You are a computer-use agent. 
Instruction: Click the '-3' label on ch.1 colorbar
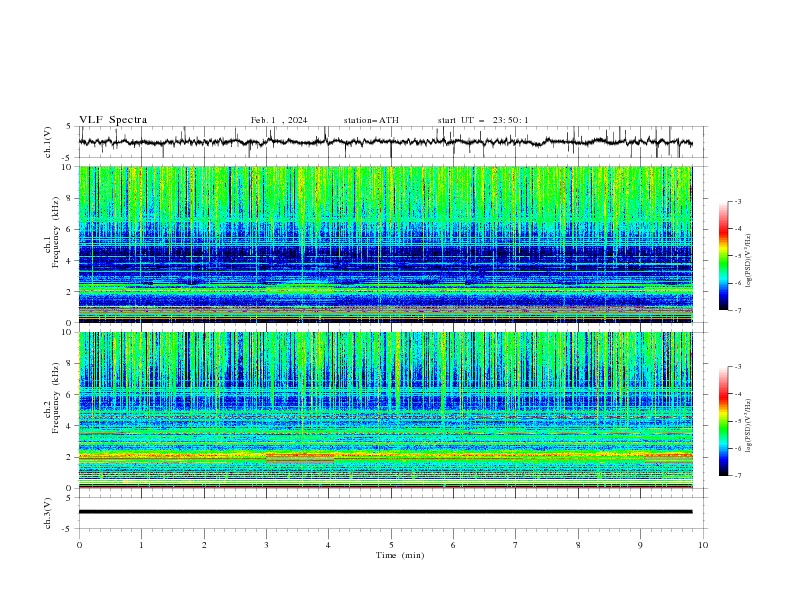coord(737,201)
